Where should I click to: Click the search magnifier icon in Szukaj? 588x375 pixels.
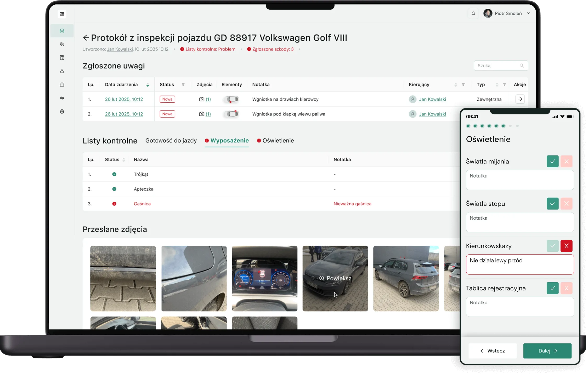(522, 66)
